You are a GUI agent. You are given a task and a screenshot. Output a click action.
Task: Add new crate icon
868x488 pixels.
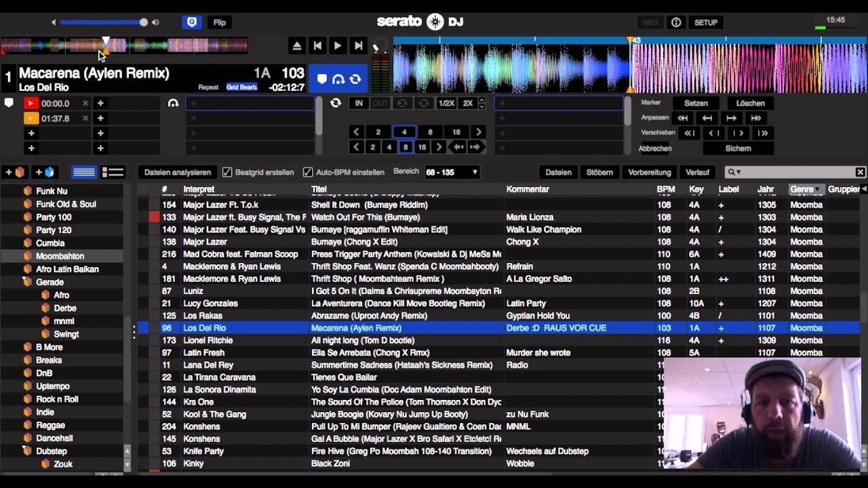[15, 172]
